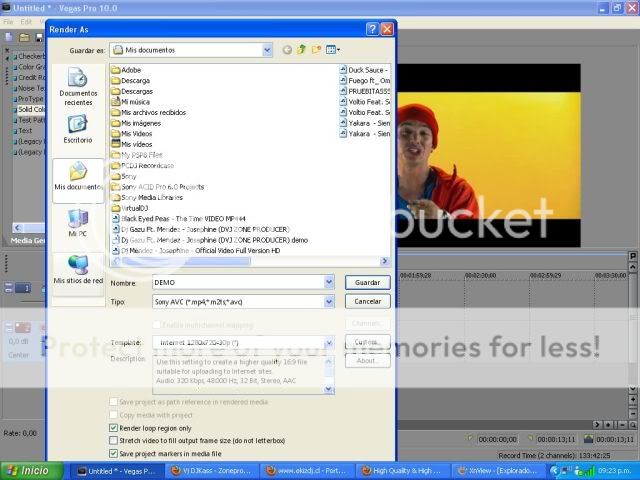Click the file list horizontal scrollbar thumb

(186, 261)
